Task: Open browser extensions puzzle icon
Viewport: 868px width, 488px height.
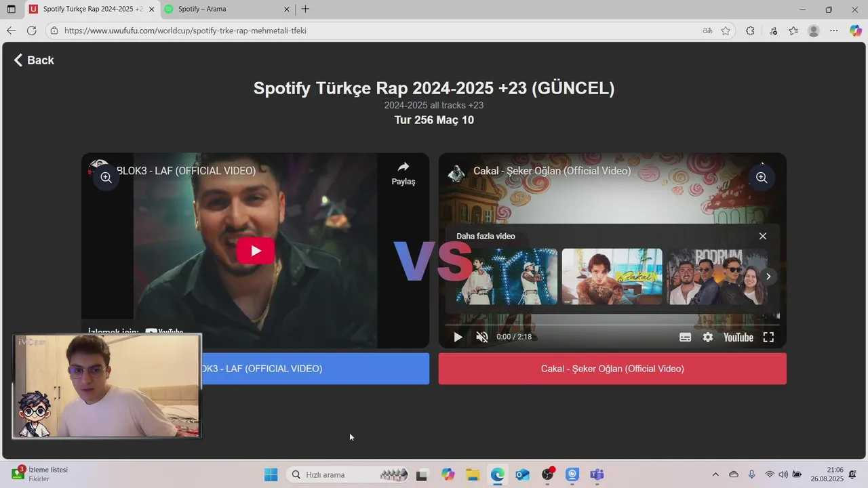Action: 750,30
